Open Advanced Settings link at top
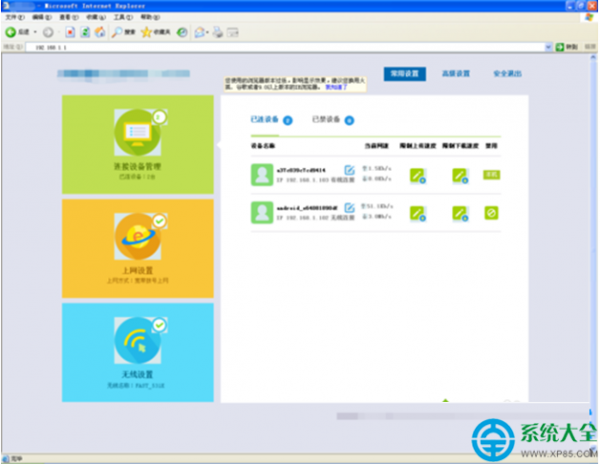This screenshot has height=464, width=600. 456,73
